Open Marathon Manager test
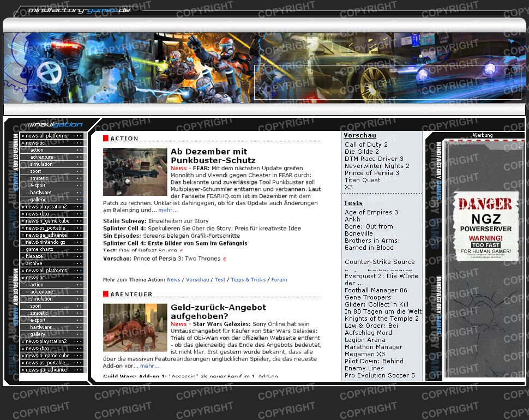 (374, 347)
